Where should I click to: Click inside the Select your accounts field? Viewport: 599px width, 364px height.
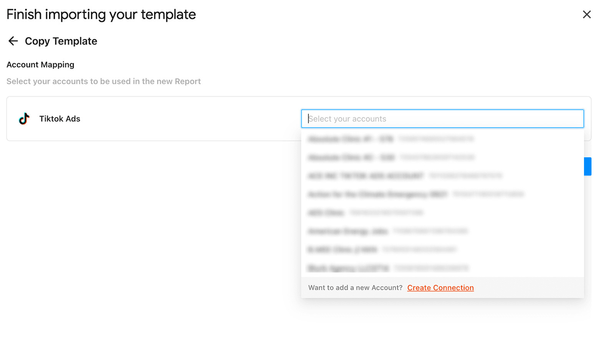(x=442, y=119)
